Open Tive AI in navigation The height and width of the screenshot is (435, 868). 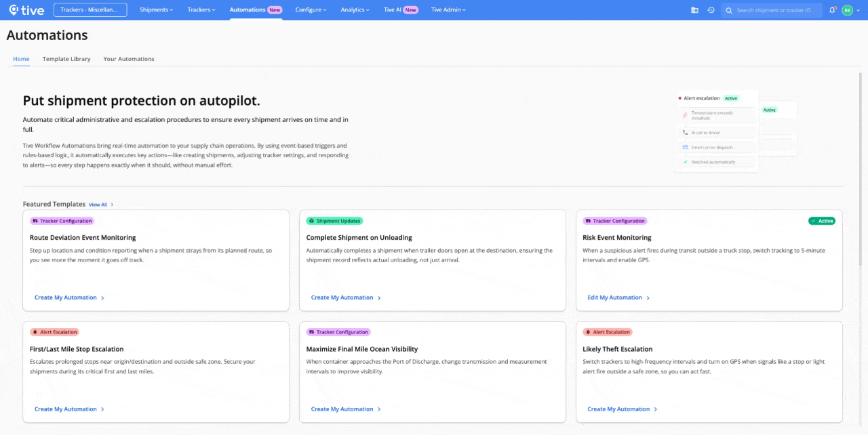(x=401, y=9)
